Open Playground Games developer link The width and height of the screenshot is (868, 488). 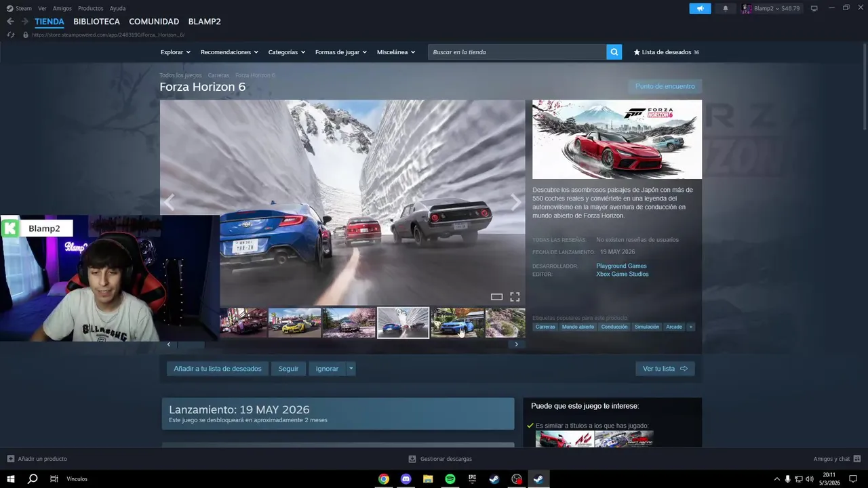coord(621,266)
